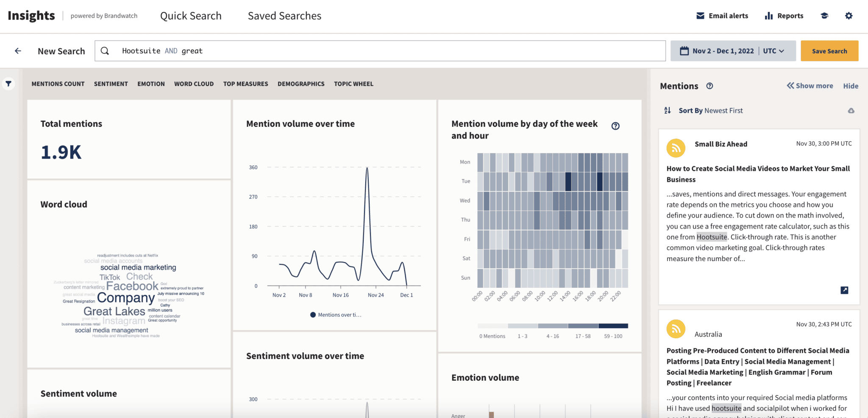Viewport: 868px width, 418px height.
Task: Hide the Mentions panel
Action: [851, 86]
